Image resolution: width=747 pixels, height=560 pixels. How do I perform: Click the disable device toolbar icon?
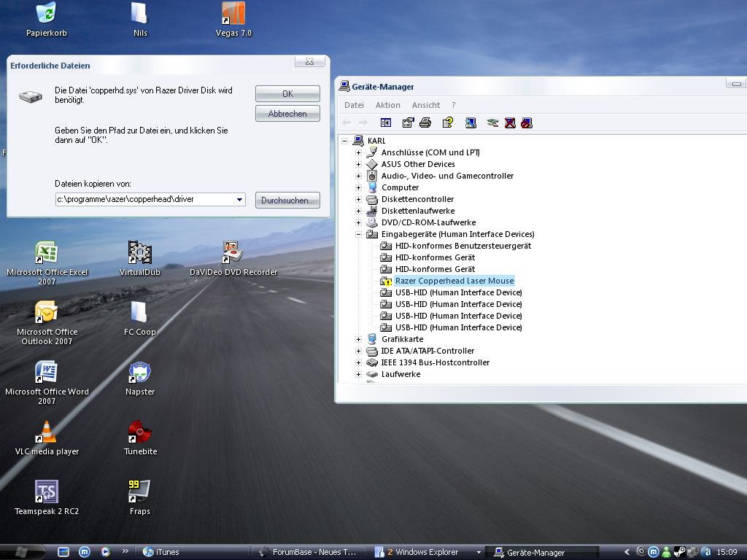pyautogui.click(x=527, y=122)
